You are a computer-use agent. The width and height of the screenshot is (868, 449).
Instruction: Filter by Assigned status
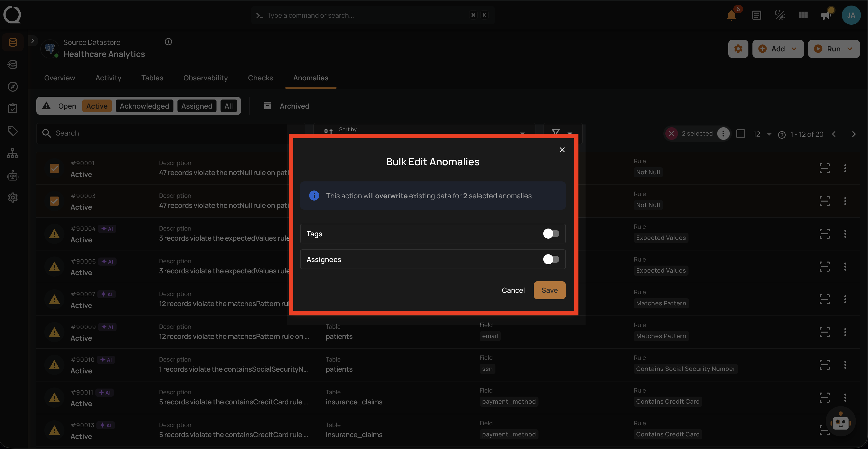point(196,106)
